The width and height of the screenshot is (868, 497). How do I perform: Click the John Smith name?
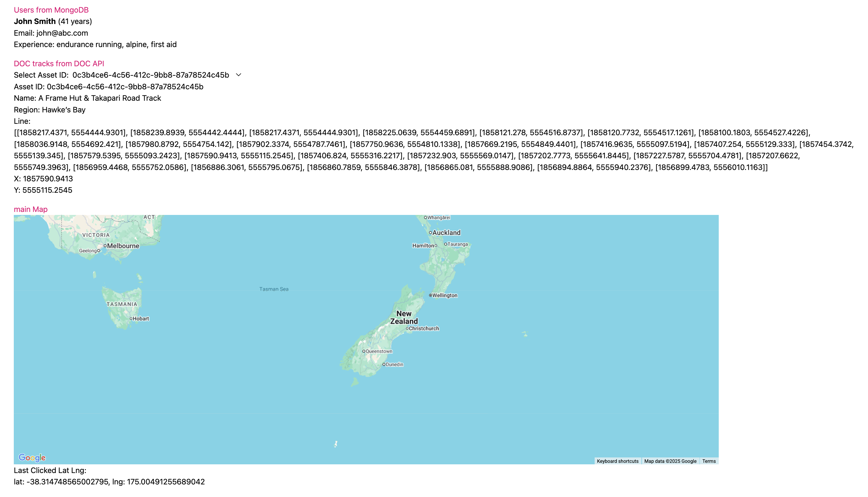click(x=34, y=21)
